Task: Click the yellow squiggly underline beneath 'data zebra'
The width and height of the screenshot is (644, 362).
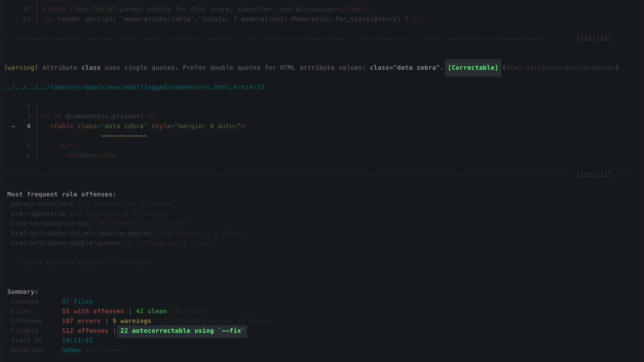Action: (x=124, y=136)
